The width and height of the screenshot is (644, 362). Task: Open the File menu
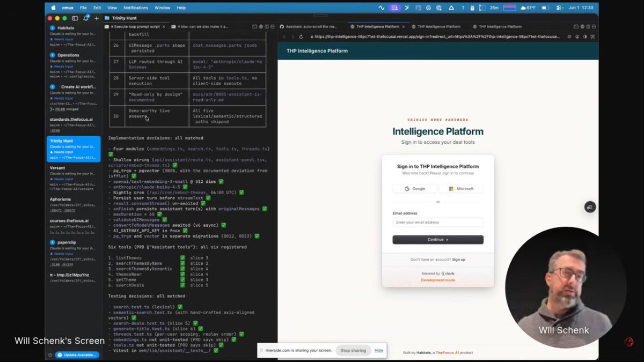tap(83, 8)
